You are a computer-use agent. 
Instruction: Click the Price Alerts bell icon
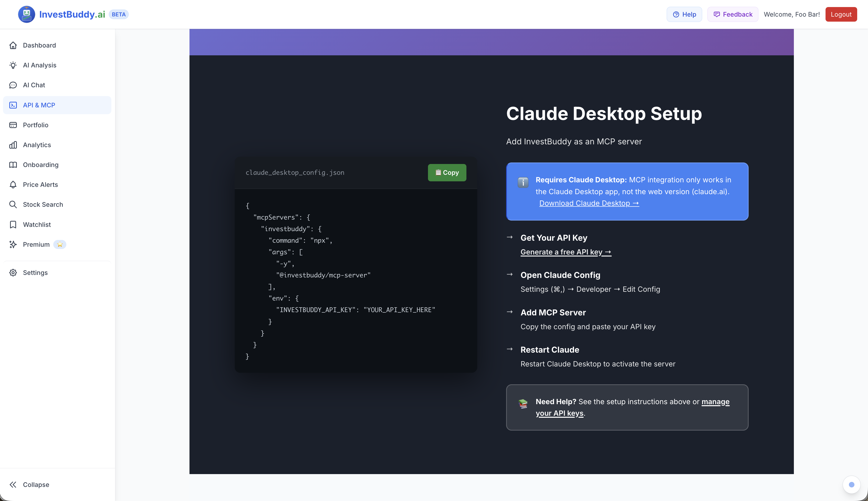13,185
